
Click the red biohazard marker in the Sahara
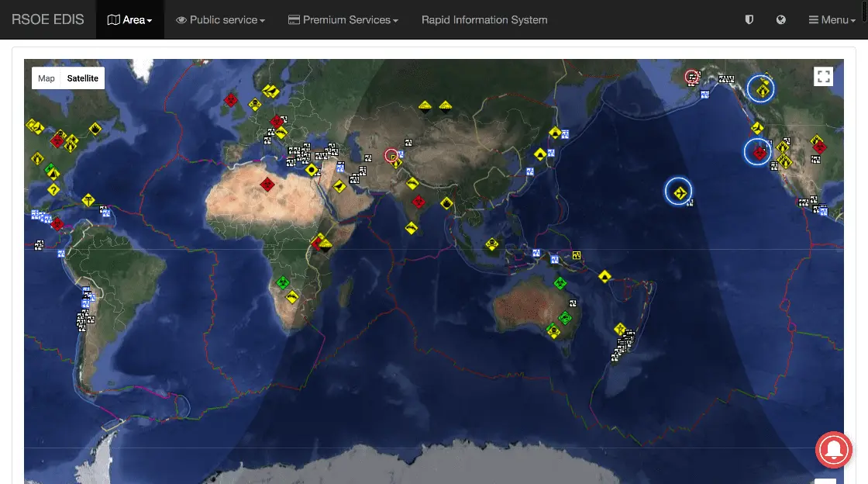point(267,184)
